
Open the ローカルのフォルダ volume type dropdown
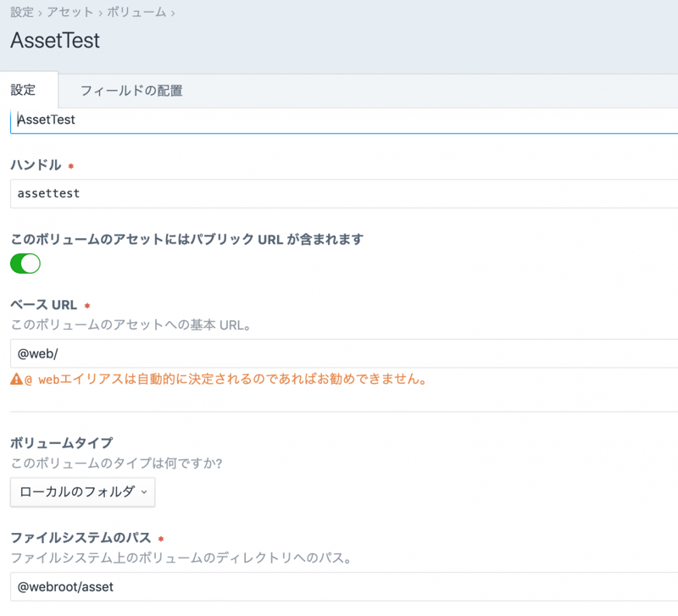[82, 491]
